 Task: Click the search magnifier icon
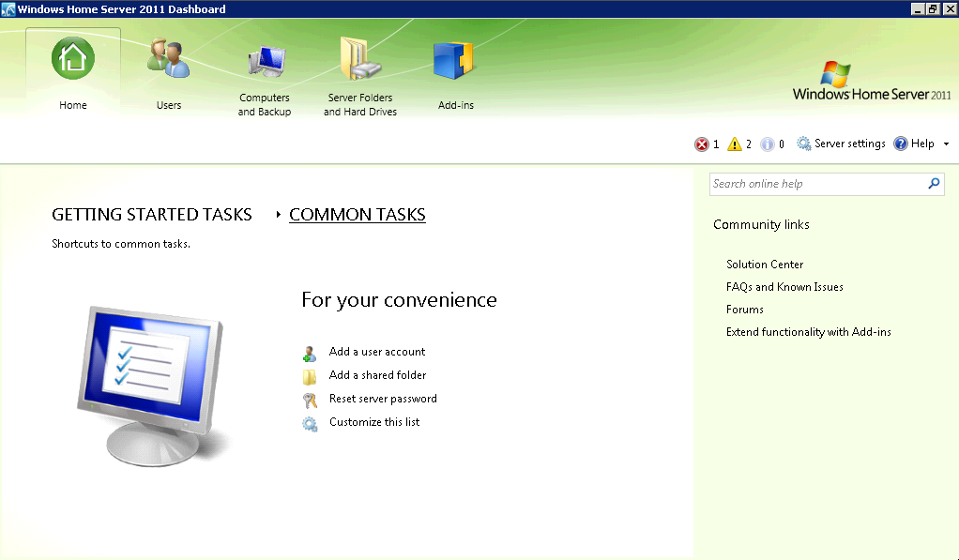pos(934,184)
